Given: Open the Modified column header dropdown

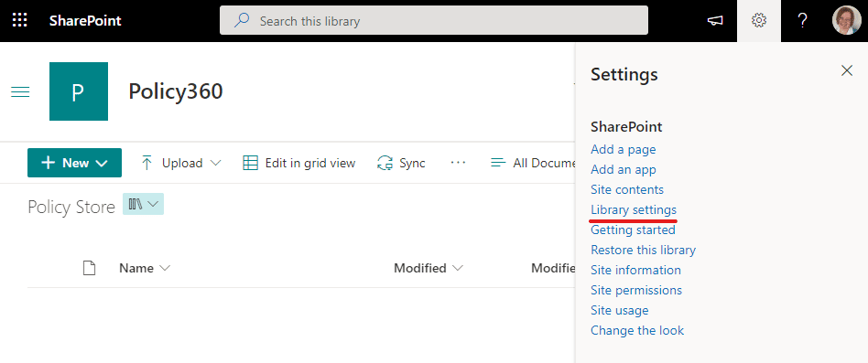Looking at the screenshot, I should [x=429, y=269].
